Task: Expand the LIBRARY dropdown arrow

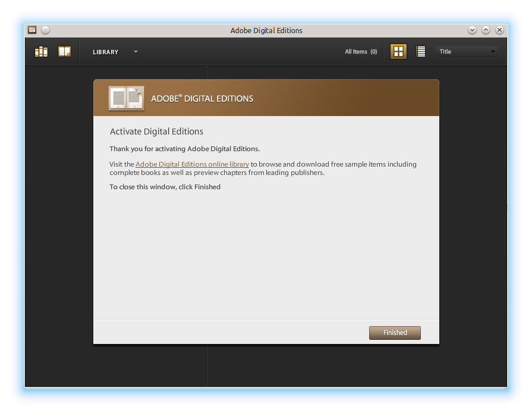Action: point(136,52)
